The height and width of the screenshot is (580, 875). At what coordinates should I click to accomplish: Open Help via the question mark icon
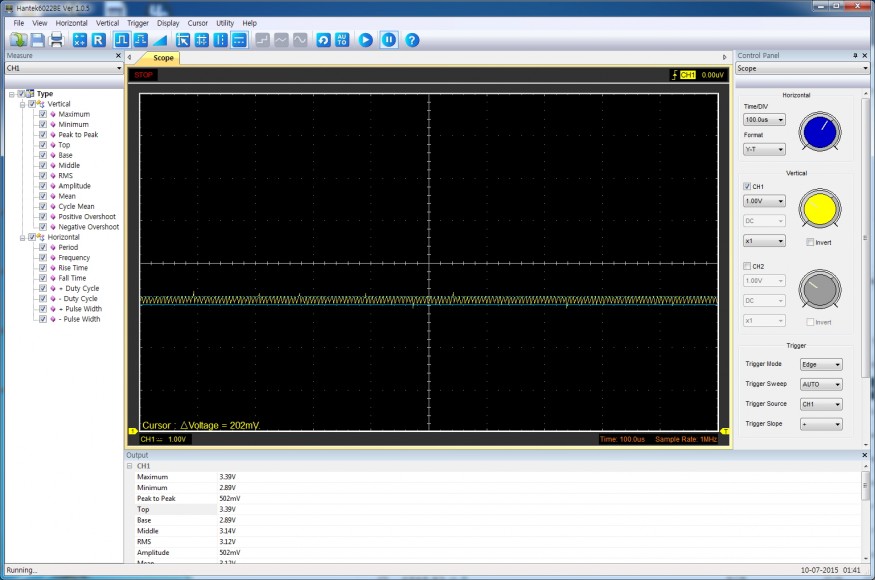[x=411, y=40]
